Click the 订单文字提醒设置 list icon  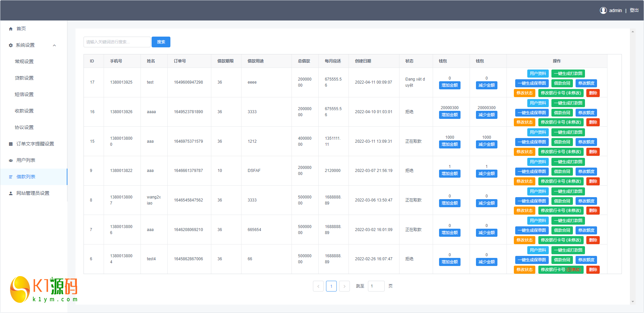click(x=11, y=144)
